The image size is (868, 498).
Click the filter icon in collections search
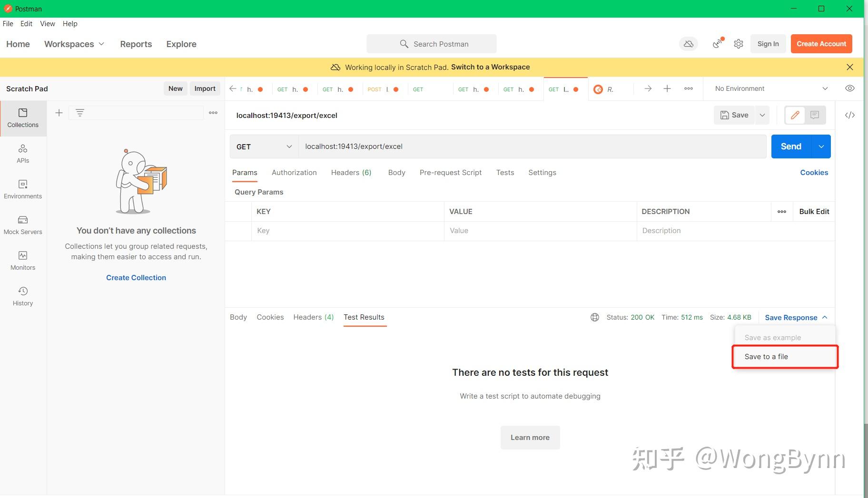[80, 113]
